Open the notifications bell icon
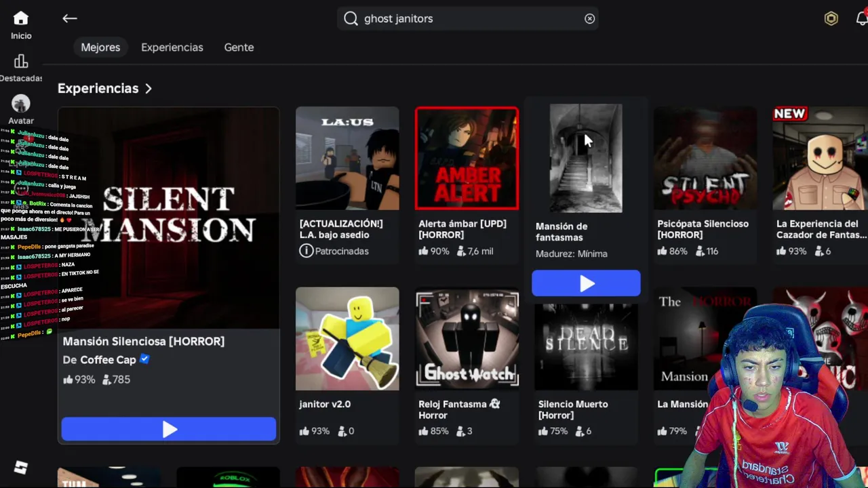 click(x=862, y=18)
